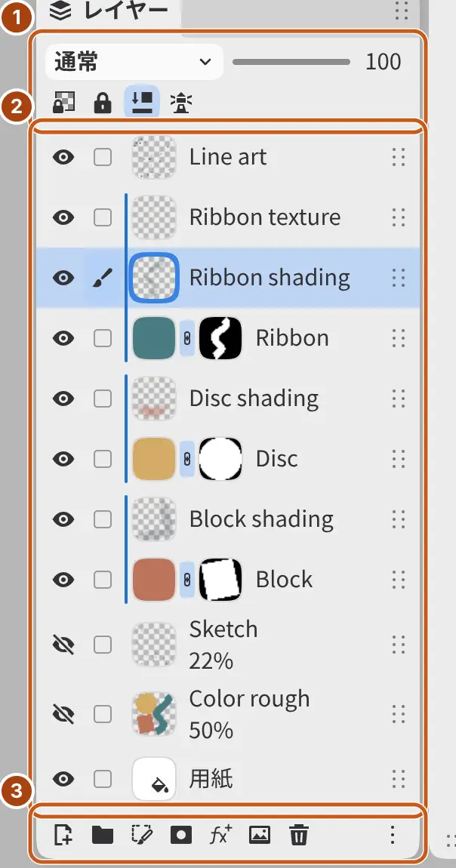Open the レイヤー panel tab
The width and height of the screenshot is (456, 868).
click(109, 12)
